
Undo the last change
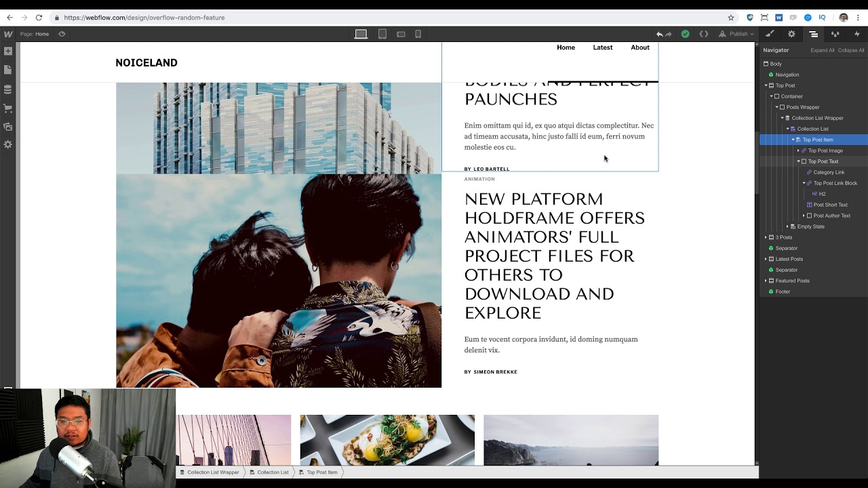coord(659,34)
